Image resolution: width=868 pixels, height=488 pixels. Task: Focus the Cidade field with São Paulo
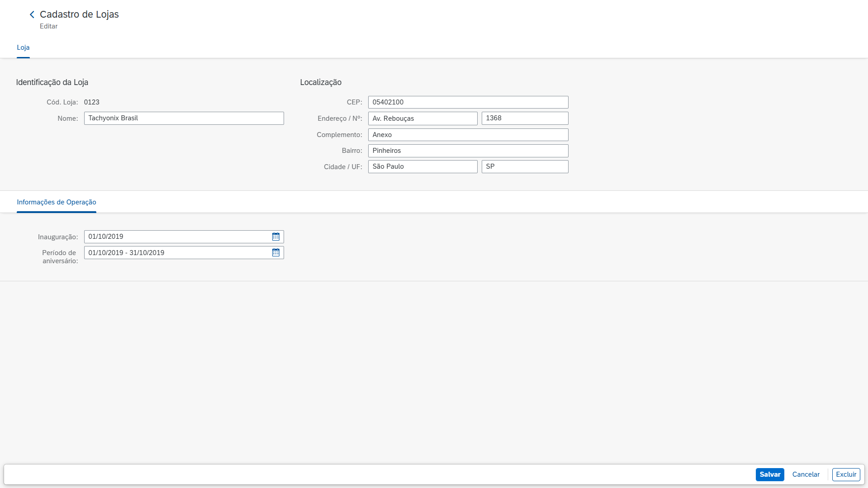click(422, 166)
